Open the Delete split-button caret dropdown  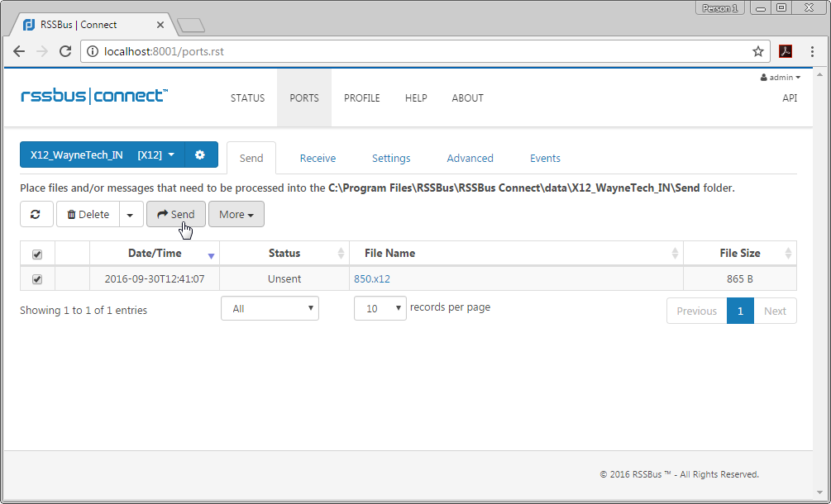[131, 215]
